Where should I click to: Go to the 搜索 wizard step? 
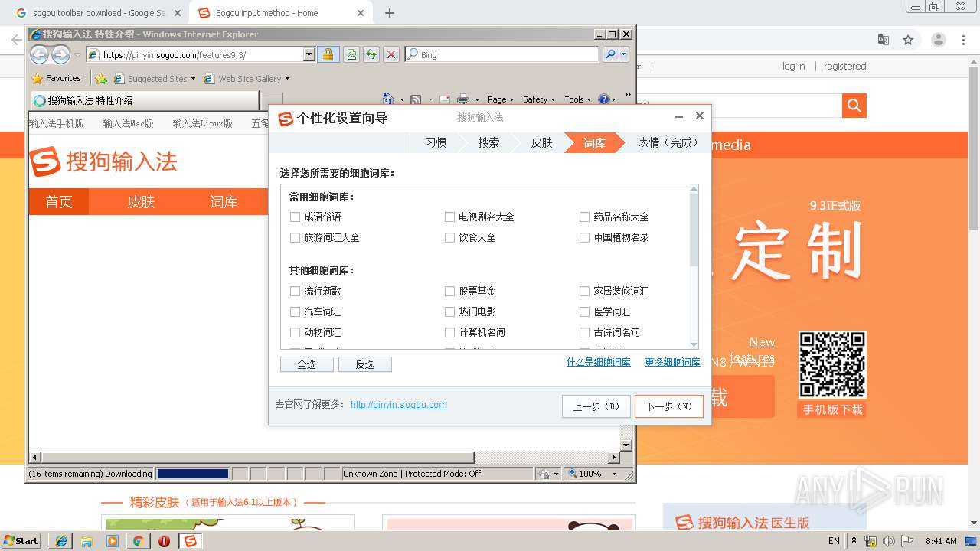click(488, 143)
